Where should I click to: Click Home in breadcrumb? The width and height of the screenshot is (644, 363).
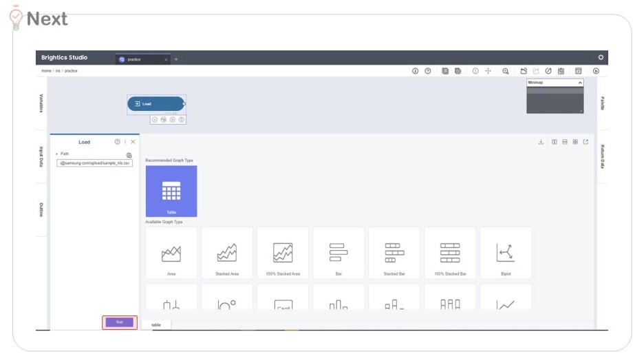pyautogui.click(x=46, y=71)
